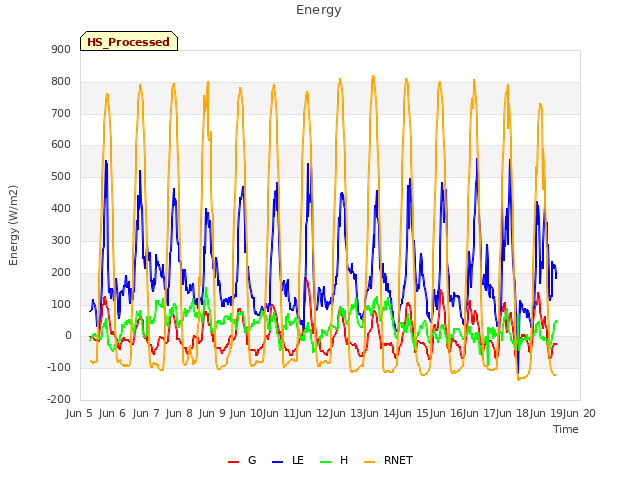
Task: Click the 100 y-axis tick label
Action: 61,304
